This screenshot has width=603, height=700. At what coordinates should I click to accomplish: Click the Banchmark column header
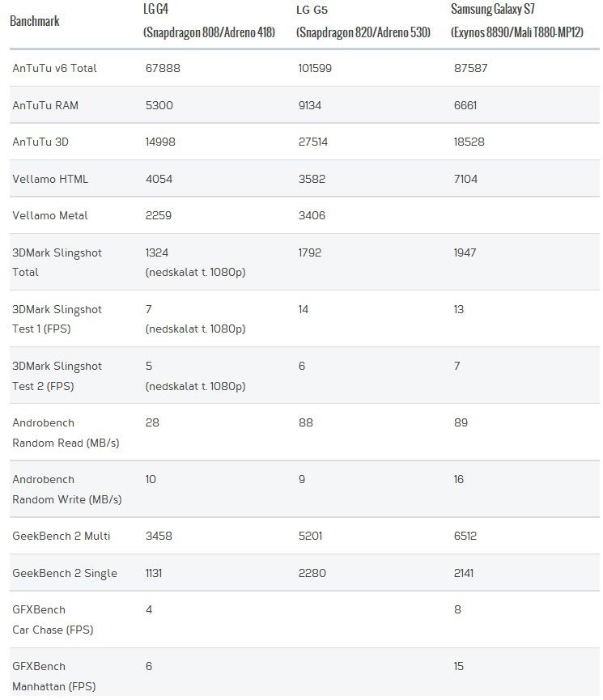coord(35,20)
